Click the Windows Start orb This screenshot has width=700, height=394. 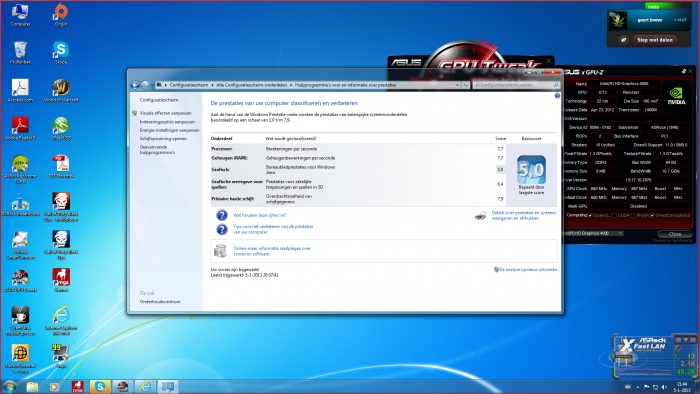point(9,386)
